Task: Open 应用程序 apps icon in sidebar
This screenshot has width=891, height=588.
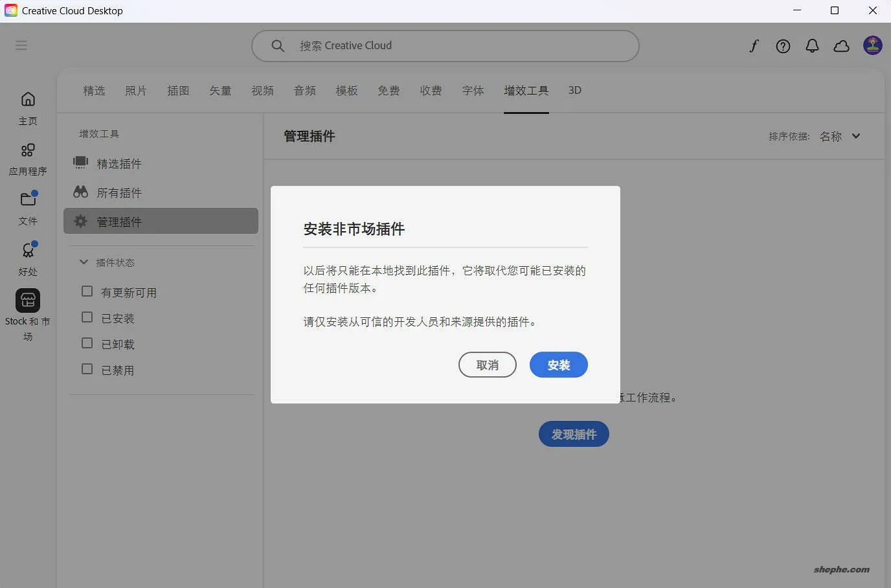Action: click(x=28, y=150)
